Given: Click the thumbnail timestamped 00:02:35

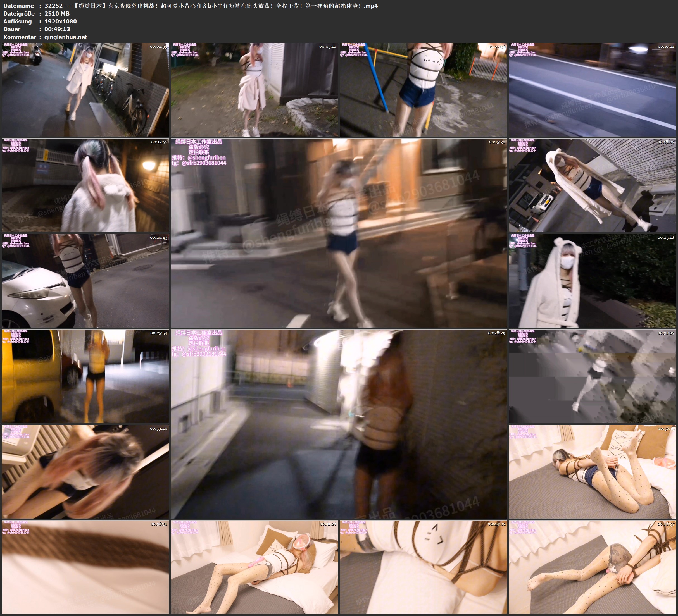Looking at the screenshot, I should [x=85, y=89].
